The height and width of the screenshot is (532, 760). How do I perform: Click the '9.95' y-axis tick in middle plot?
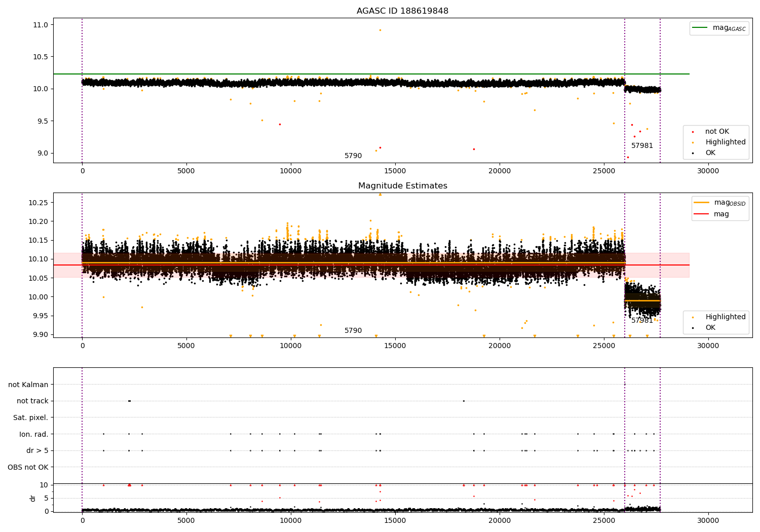point(40,316)
